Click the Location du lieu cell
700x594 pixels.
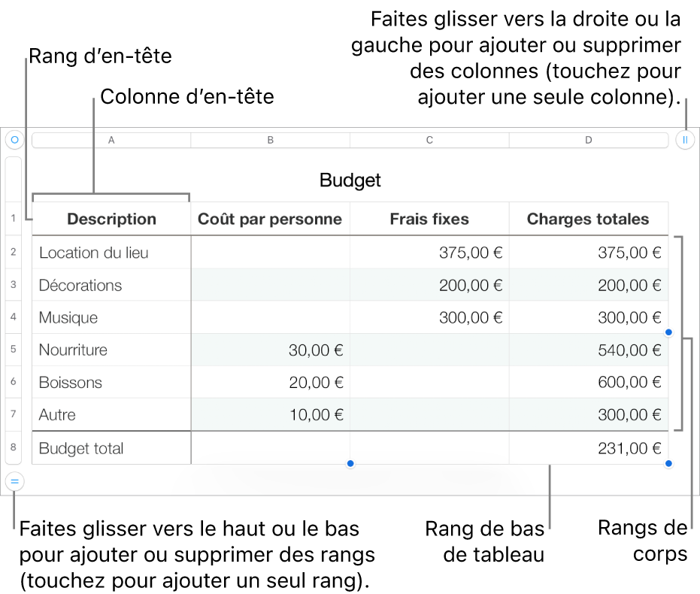(111, 253)
